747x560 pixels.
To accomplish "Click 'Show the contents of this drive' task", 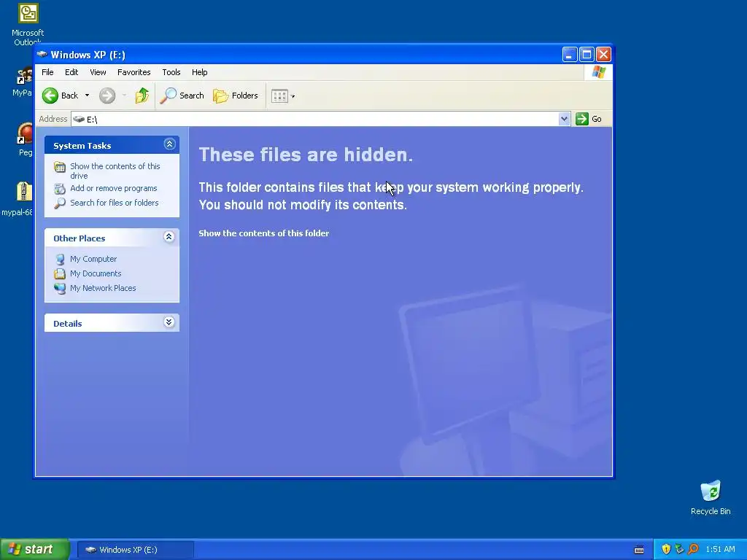I will [x=115, y=171].
